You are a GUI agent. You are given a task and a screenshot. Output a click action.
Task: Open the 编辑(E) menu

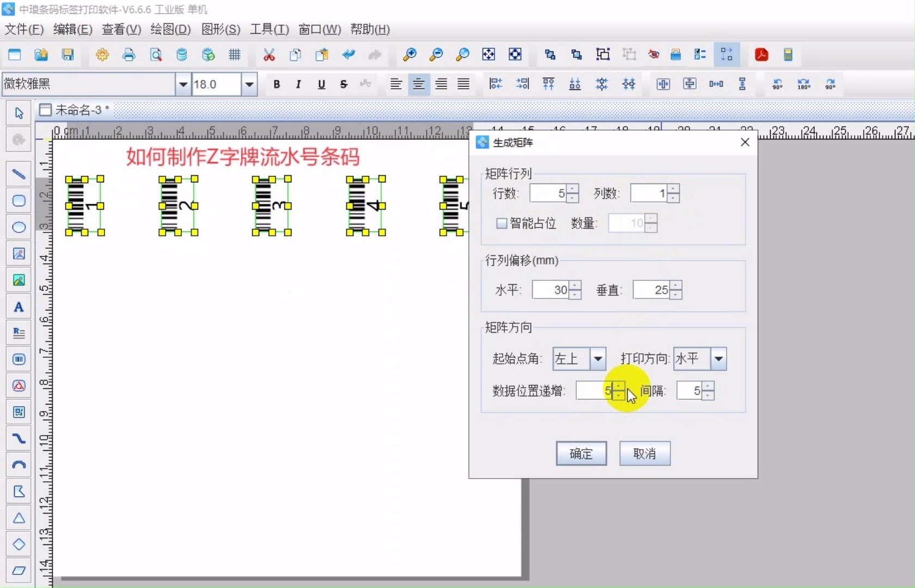coord(72,29)
